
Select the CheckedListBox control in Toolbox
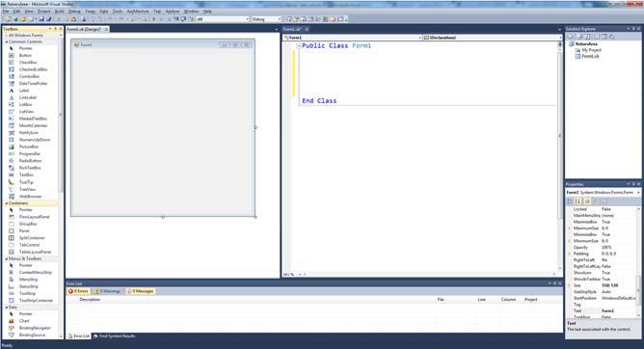click(33, 69)
